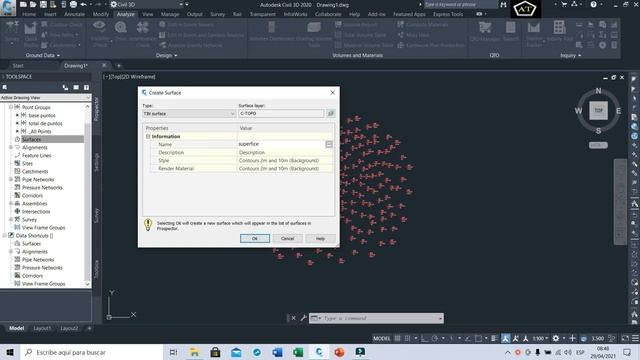640x360 pixels.
Task: Click Help in Create Surface dialog
Action: 320,238
